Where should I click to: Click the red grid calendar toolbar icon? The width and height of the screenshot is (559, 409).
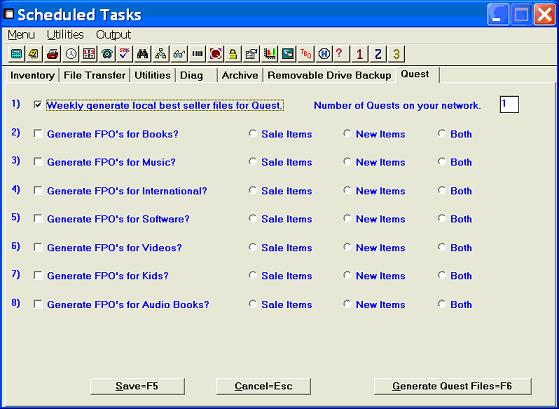click(89, 54)
